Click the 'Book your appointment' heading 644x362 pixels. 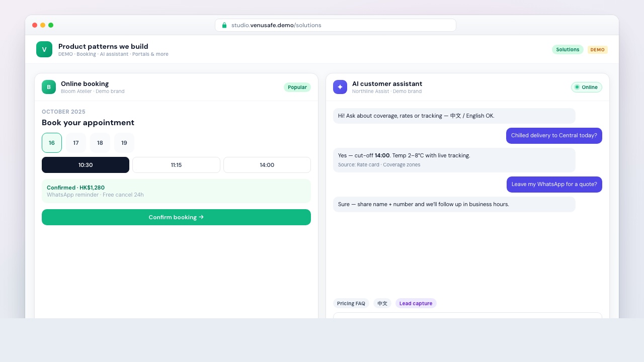tap(88, 123)
